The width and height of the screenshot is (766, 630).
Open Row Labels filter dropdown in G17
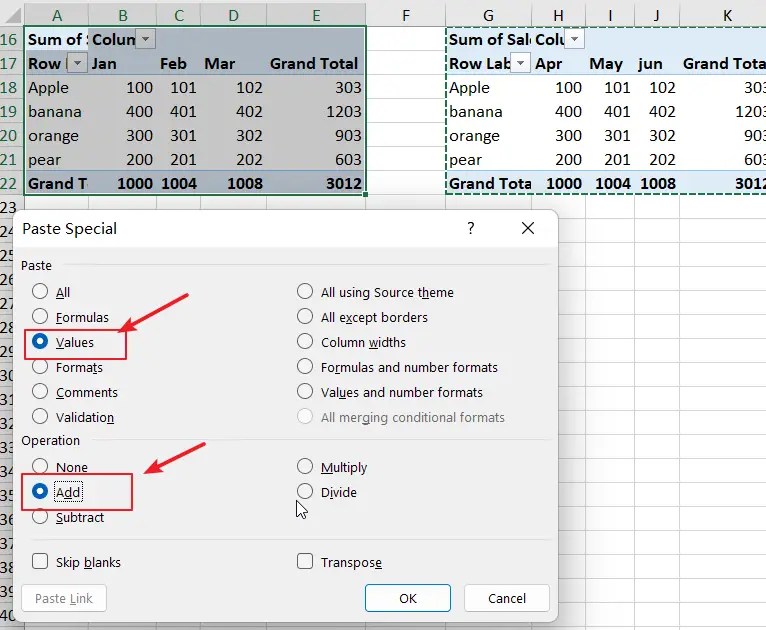coord(521,63)
